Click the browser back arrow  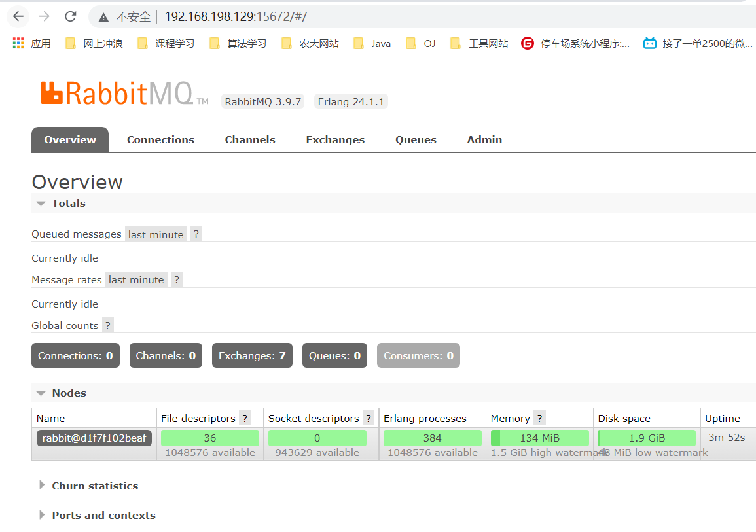(18, 16)
